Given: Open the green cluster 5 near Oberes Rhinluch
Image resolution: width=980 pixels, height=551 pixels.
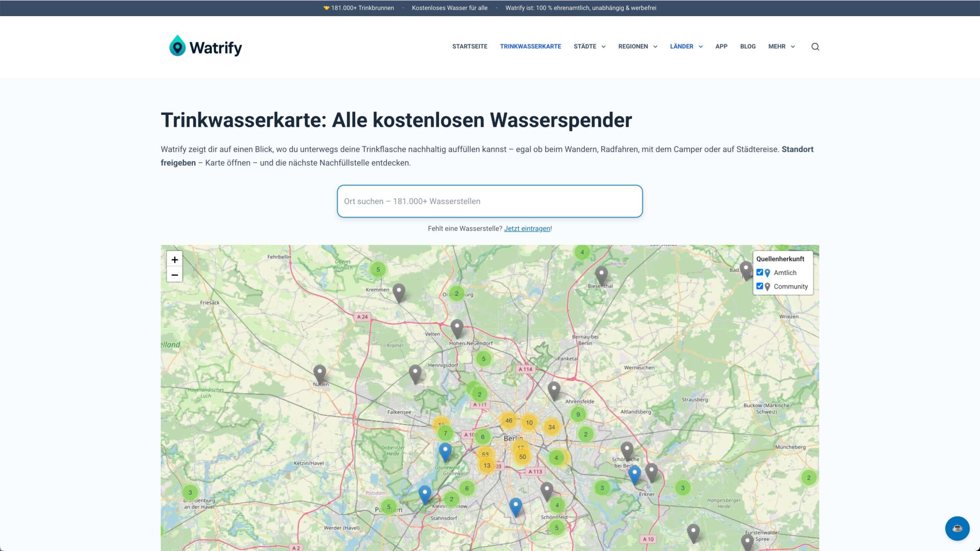Looking at the screenshot, I should coord(378,269).
